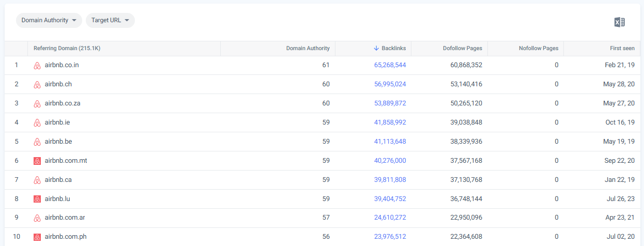Click the airbnb.lu favicon icon

[37, 199]
